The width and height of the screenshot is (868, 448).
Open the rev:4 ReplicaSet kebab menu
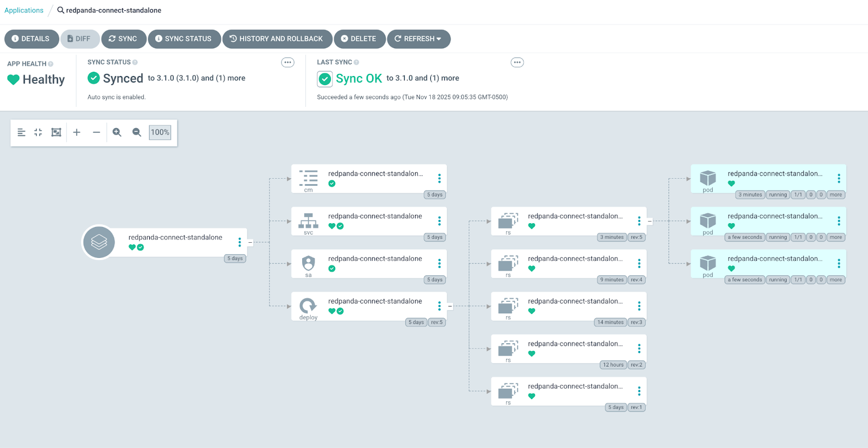point(639,263)
